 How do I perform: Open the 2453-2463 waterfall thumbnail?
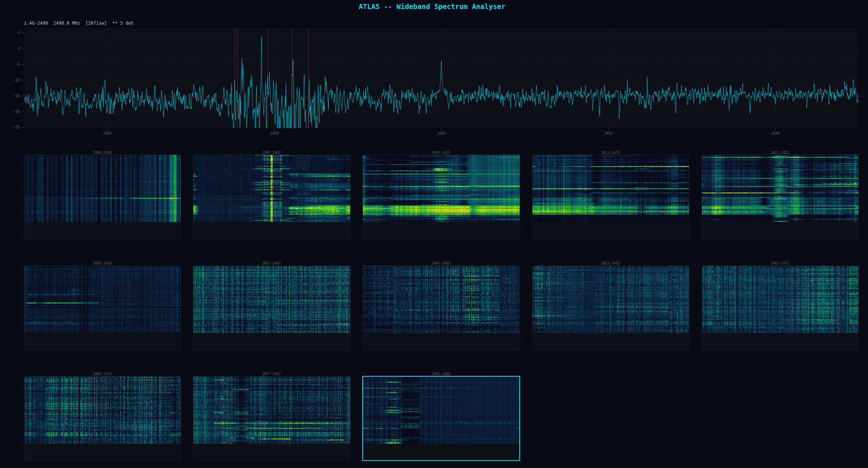click(x=610, y=307)
